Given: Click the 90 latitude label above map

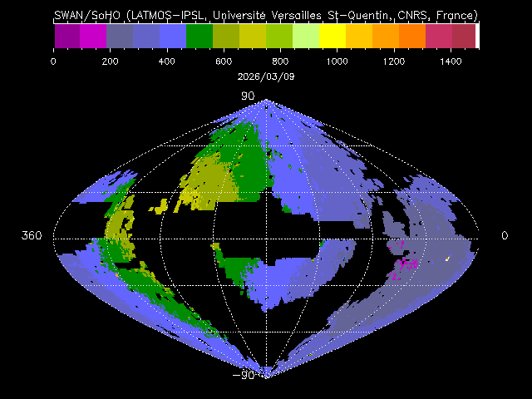Looking at the screenshot, I should [248, 96].
